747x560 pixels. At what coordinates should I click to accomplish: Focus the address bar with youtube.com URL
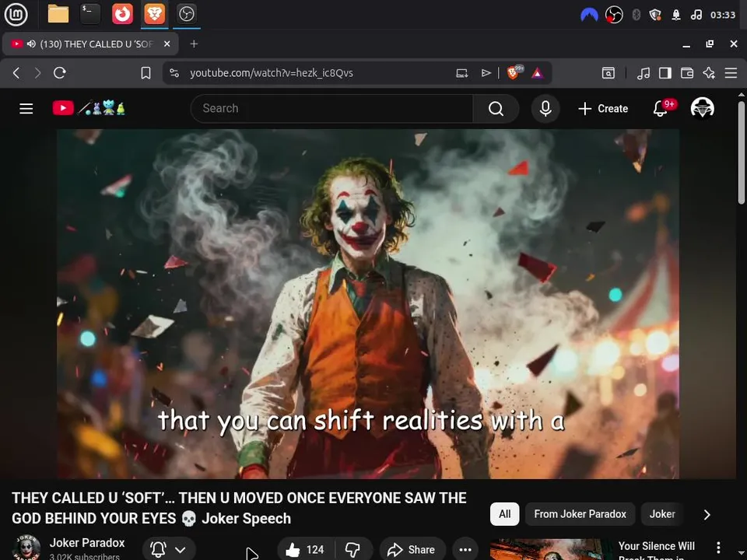pos(272,73)
